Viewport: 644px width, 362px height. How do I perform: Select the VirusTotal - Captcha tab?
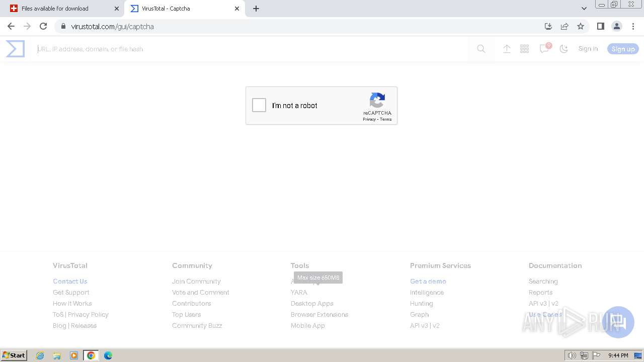coord(185,9)
